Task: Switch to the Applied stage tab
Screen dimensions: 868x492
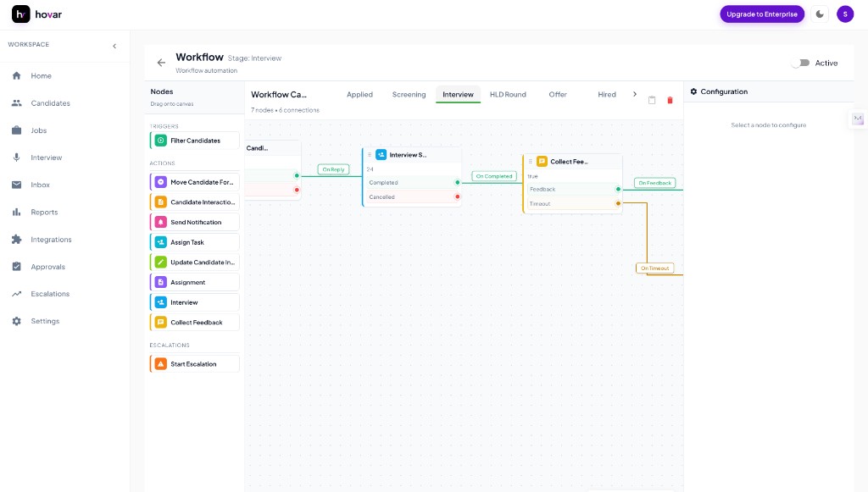Action: [x=359, y=95]
